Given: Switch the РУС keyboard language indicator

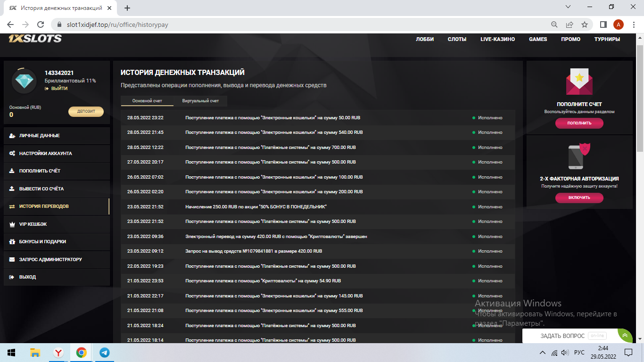Looking at the screenshot, I should [579, 353].
